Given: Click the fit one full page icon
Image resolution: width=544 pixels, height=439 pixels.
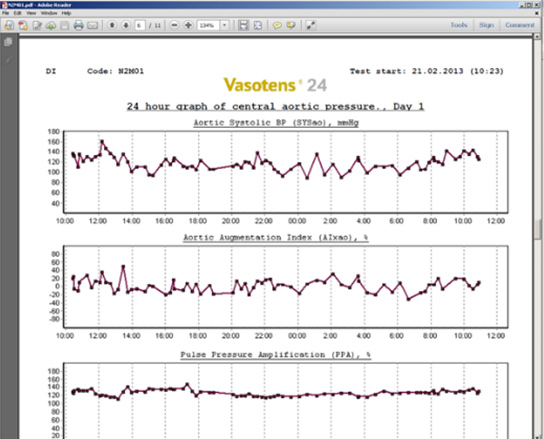Looking at the screenshot, I should coord(257,25).
